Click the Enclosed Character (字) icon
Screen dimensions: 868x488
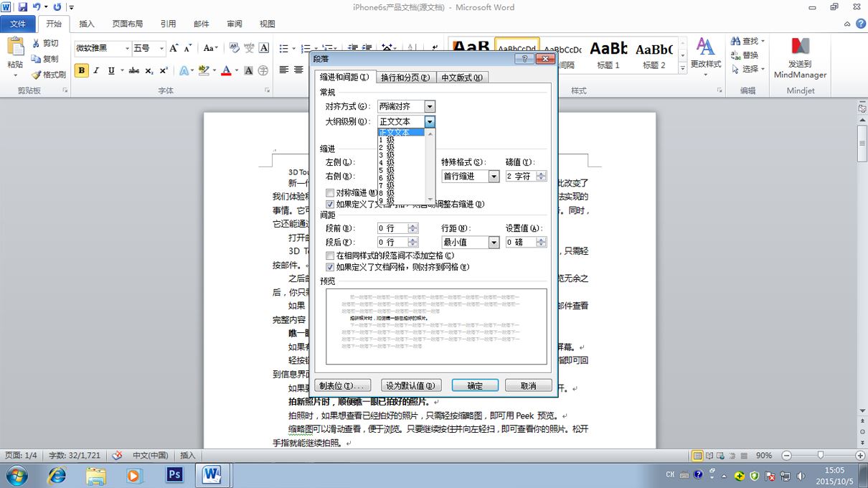pyautogui.click(x=264, y=70)
